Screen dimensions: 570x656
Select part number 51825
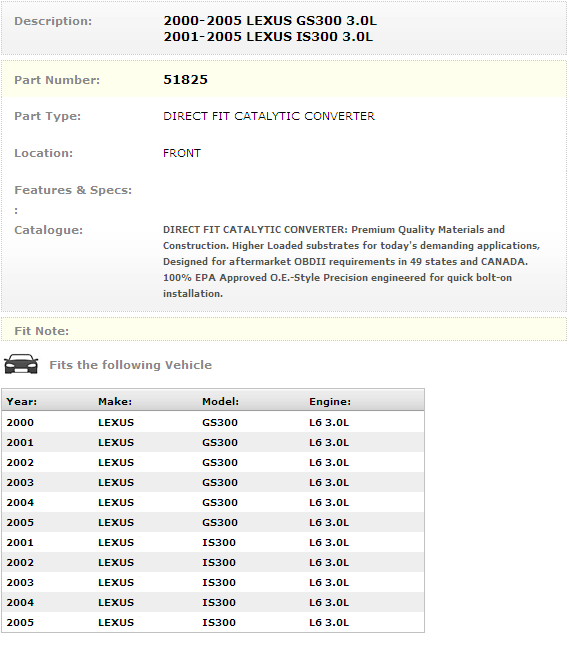(x=185, y=79)
